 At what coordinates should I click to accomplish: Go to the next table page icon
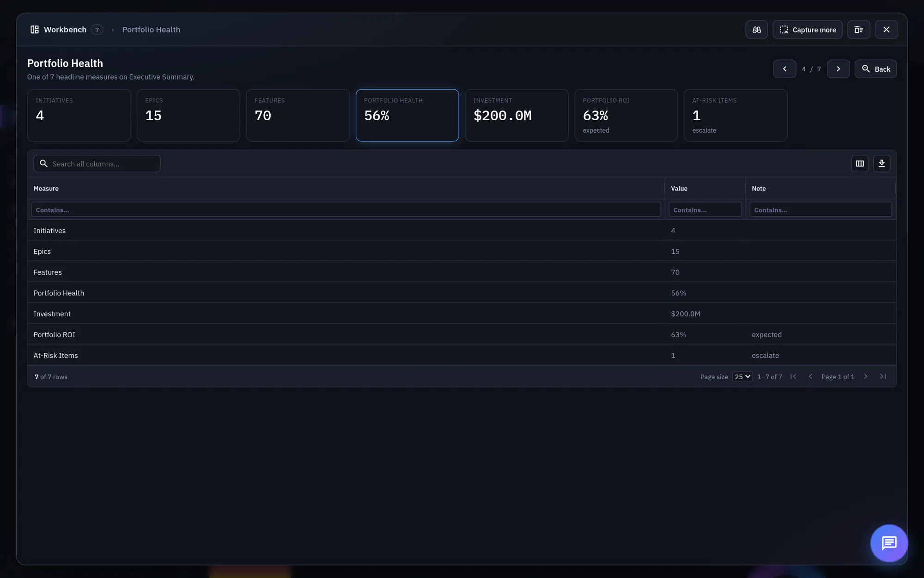click(x=866, y=376)
